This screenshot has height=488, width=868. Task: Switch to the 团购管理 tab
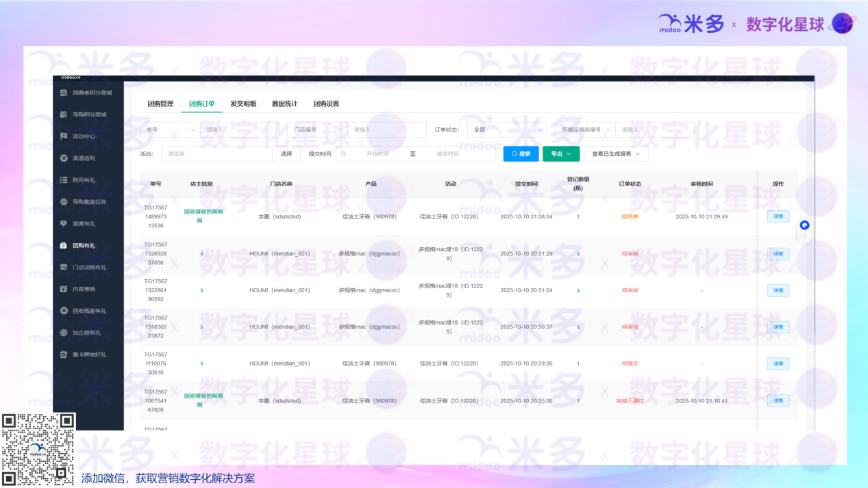pyautogui.click(x=160, y=104)
